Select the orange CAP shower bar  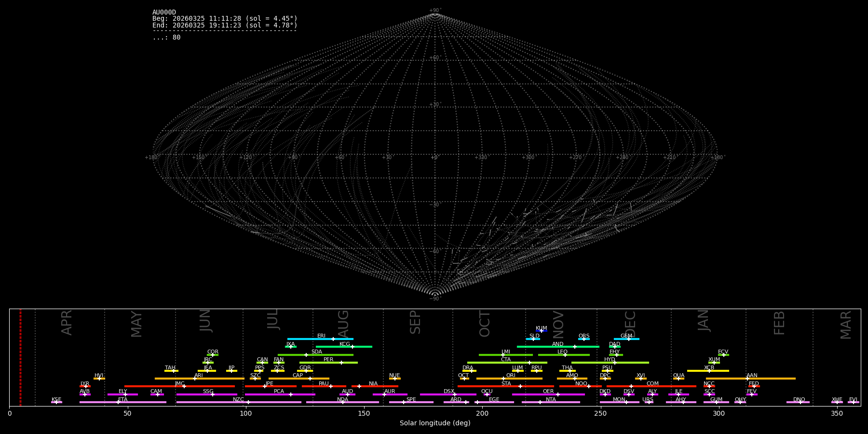[x=299, y=379]
